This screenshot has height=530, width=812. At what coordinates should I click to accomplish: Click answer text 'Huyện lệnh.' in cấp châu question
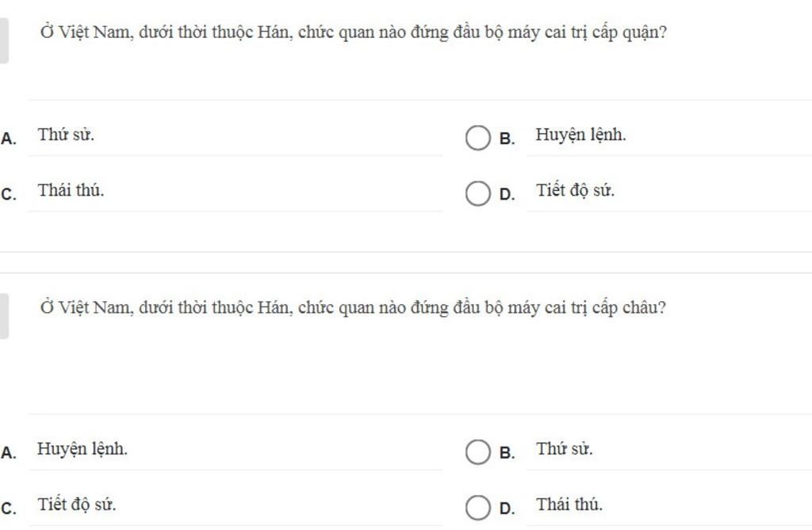click(82, 448)
